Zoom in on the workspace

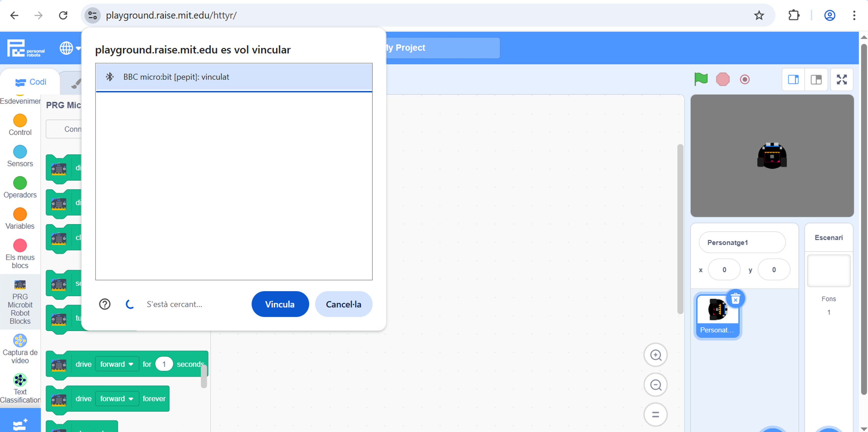click(655, 355)
